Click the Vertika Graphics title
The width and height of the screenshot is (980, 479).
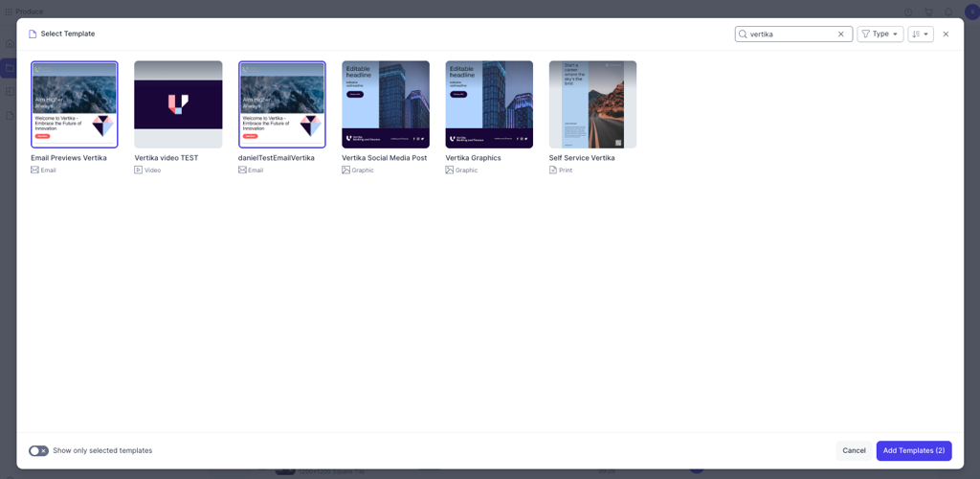coord(473,158)
